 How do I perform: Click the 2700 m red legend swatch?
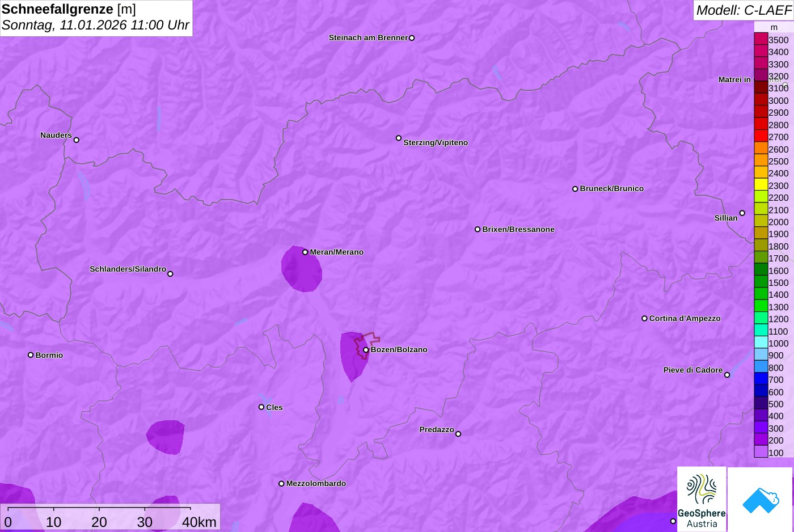coord(761,136)
